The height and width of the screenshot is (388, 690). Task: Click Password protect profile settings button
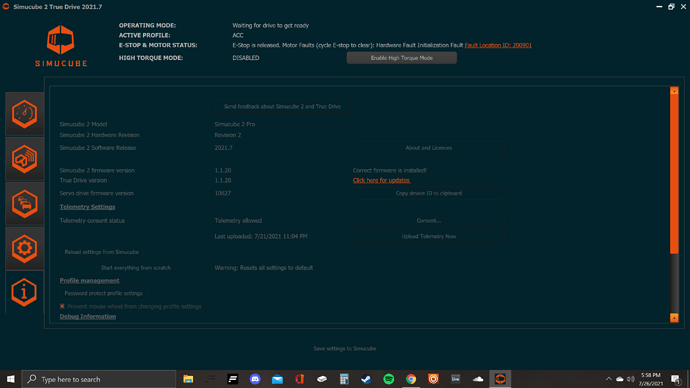[x=103, y=293]
